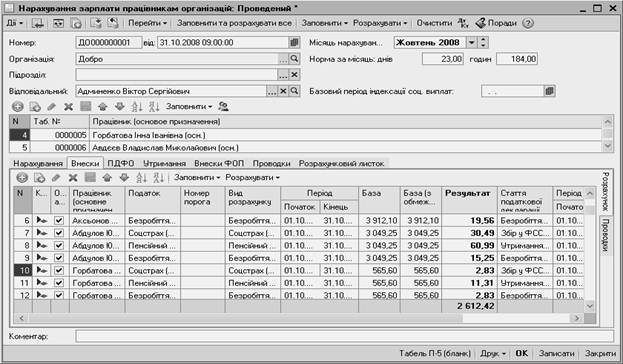The height and width of the screenshot is (364, 623).
Task: Expand Місяць нарахування dropdown arrow
Action: pyautogui.click(x=471, y=43)
